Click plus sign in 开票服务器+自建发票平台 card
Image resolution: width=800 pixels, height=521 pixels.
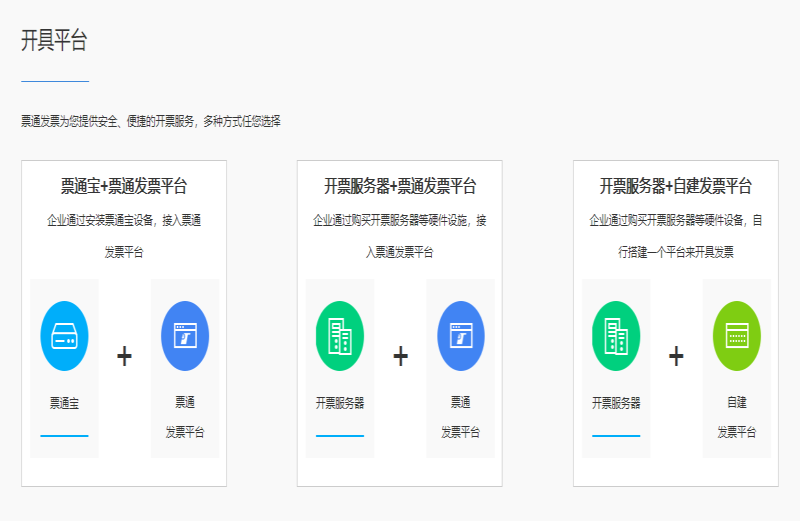(676, 356)
